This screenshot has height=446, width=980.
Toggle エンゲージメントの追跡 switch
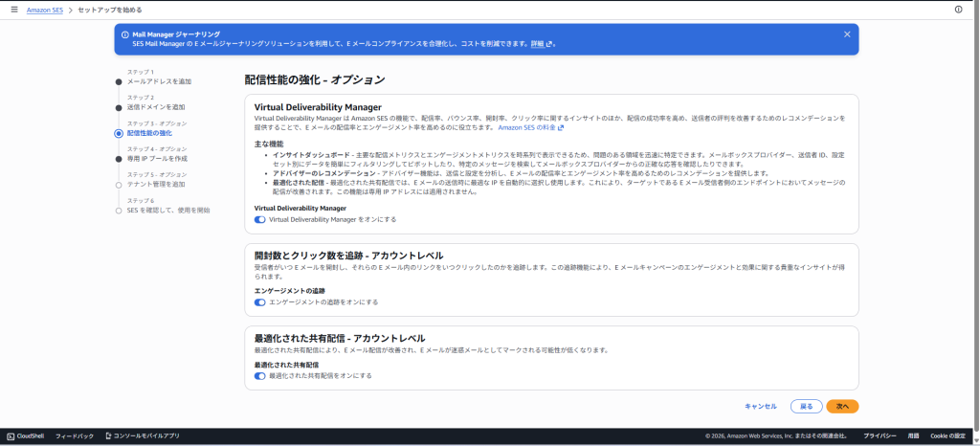[260, 301]
